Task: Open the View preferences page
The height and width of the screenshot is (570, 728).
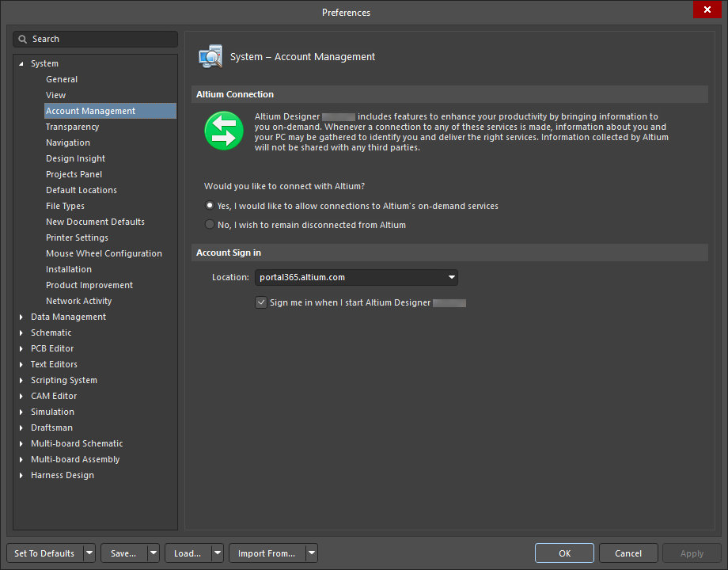Action: tap(55, 95)
